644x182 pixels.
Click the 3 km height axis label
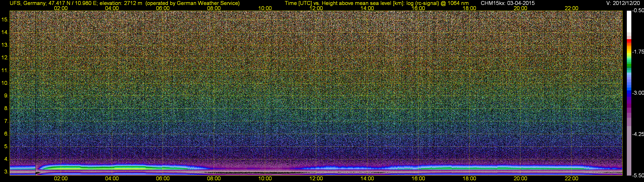6,172
